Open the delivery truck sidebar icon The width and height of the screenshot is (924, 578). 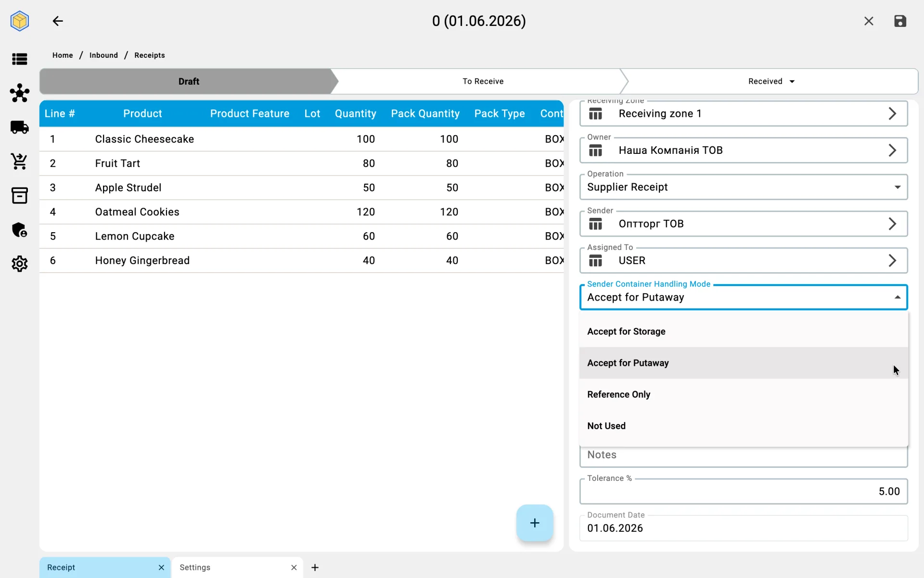[x=20, y=127]
